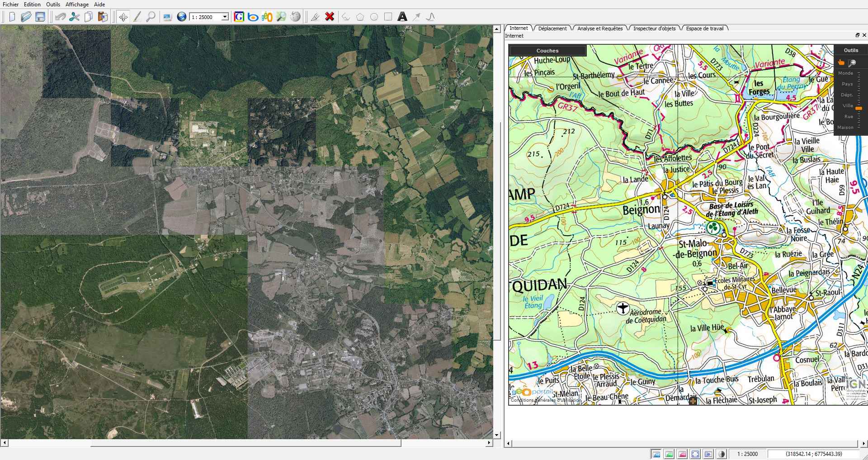
Task: Click the globe icon in toolbar
Action: [181, 17]
